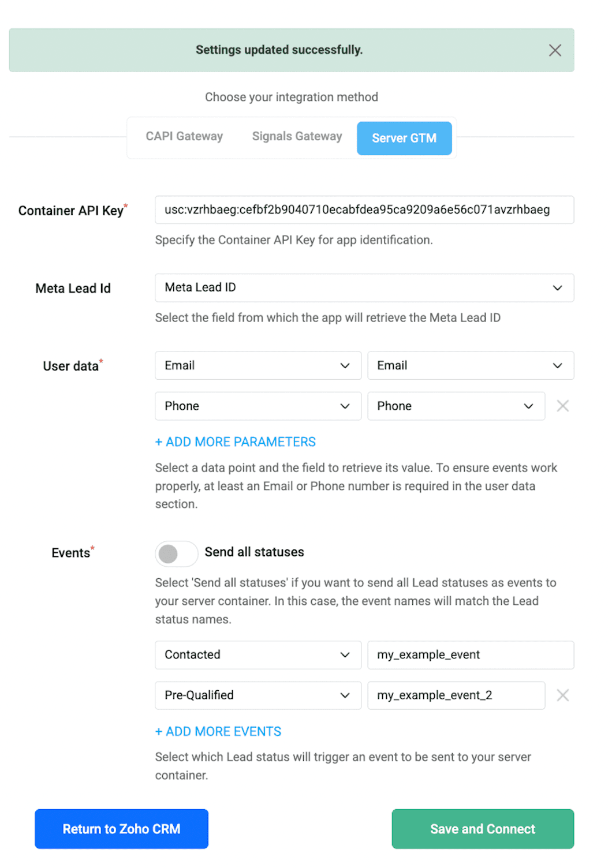Viewport: 612px width, 868px height.
Task: Open the Pre-Qualified status dropdown
Action: click(258, 695)
